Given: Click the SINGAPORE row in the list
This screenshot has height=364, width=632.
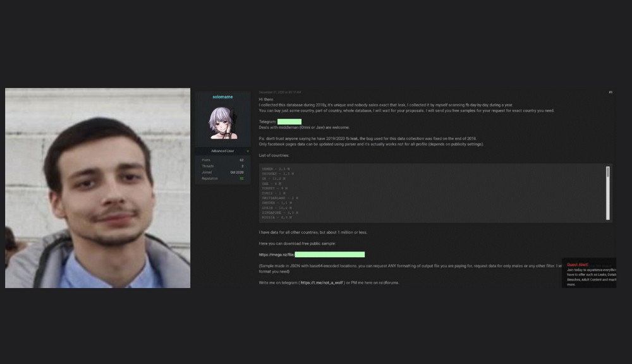Looking at the screenshot, I should pyautogui.click(x=280, y=212).
